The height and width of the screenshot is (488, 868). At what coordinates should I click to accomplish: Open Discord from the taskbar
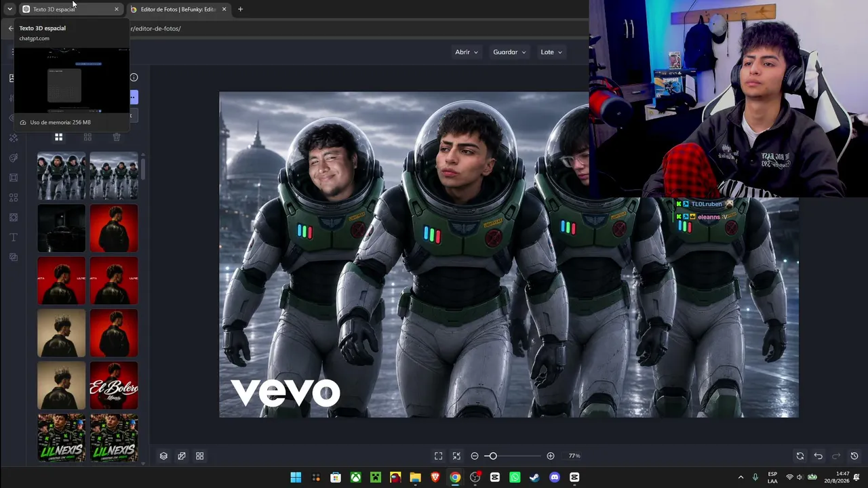[x=555, y=477]
